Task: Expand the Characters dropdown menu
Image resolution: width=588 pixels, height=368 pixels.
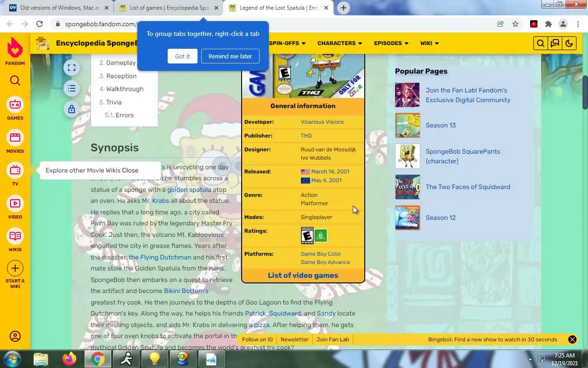Action: pyautogui.click(x=339, y=43)
